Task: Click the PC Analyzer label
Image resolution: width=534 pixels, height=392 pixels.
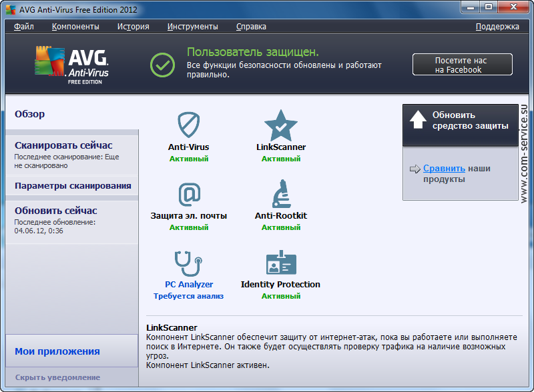Action: point(189,285)
